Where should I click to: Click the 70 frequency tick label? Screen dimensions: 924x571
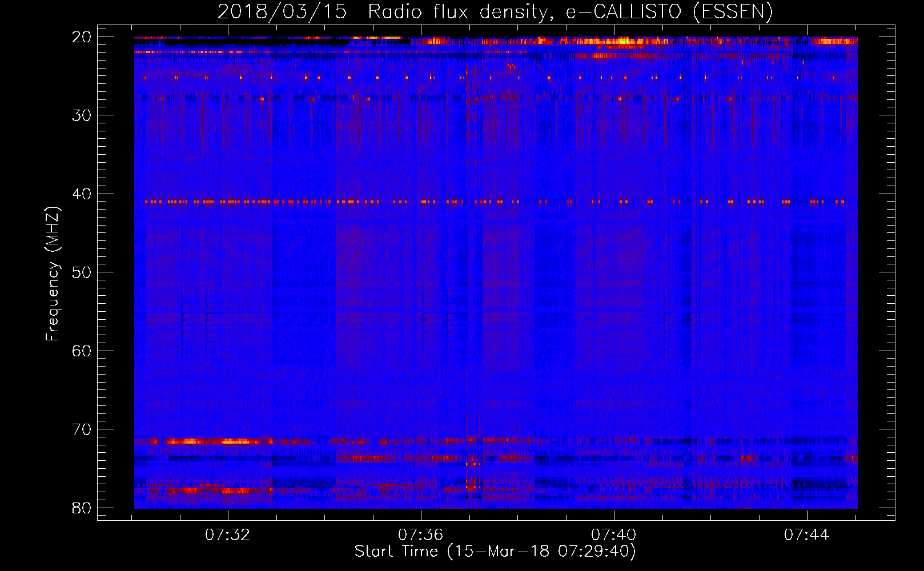tap(82, 429)
